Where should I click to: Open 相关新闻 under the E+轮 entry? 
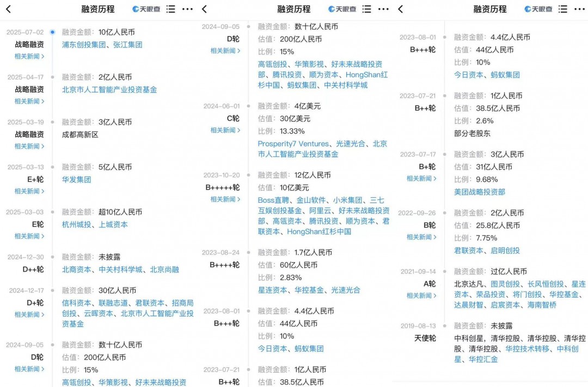tap(29, 191)
